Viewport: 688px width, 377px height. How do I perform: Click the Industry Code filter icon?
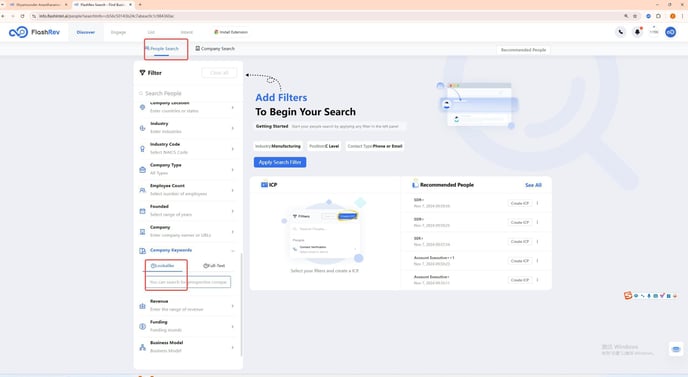[x=142, y=149]
